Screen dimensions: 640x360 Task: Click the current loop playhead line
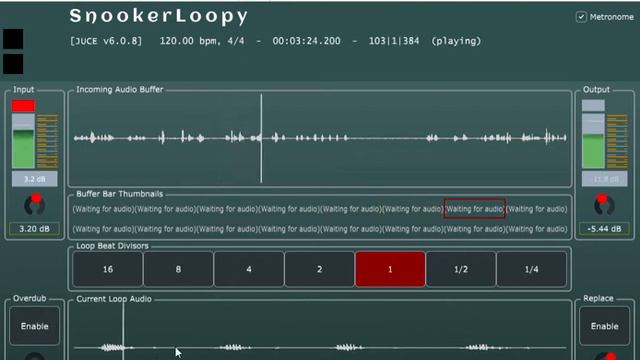click(x=123, y=331)
